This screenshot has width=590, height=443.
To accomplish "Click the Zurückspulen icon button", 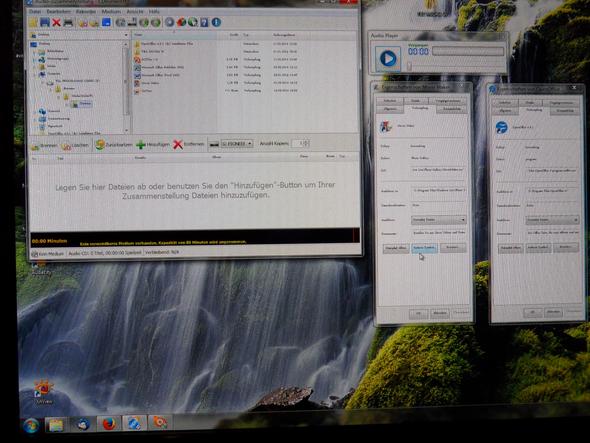I will click(x=113, y=145).
